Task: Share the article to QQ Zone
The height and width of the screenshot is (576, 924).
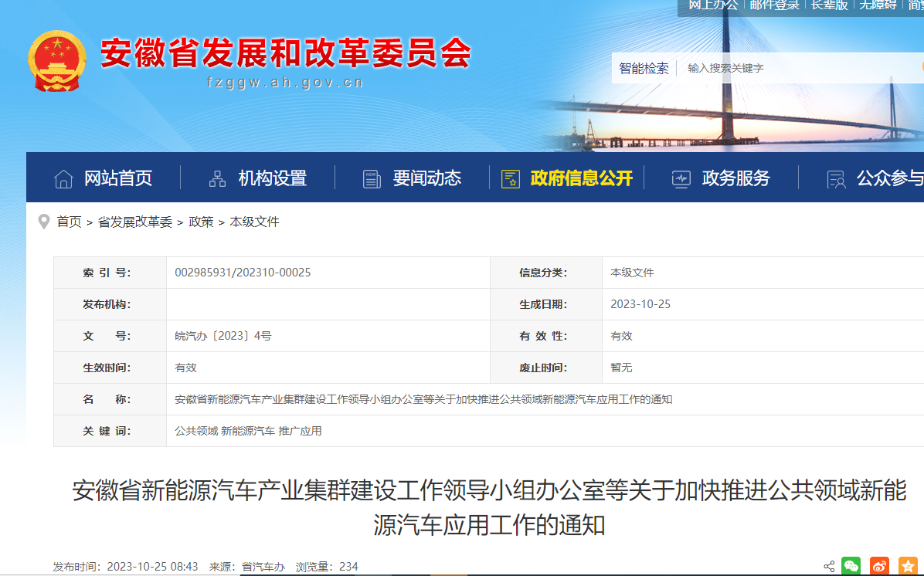Action: coord(908,566)
